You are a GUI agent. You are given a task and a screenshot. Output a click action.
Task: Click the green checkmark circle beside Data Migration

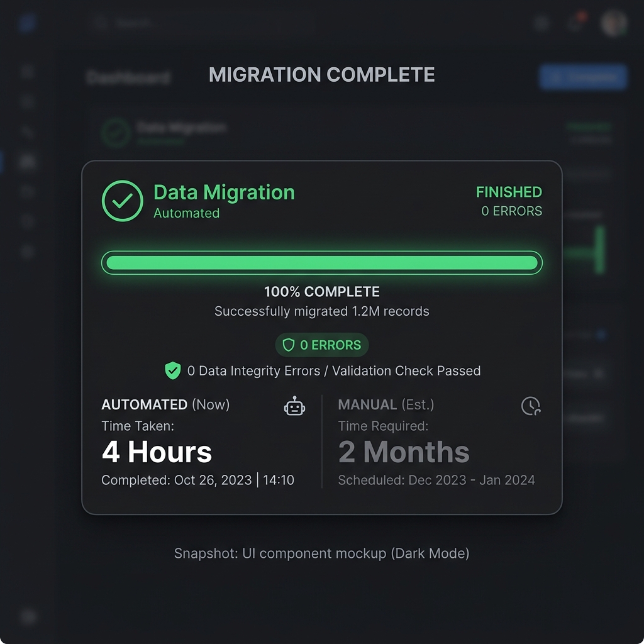point(123,201)
